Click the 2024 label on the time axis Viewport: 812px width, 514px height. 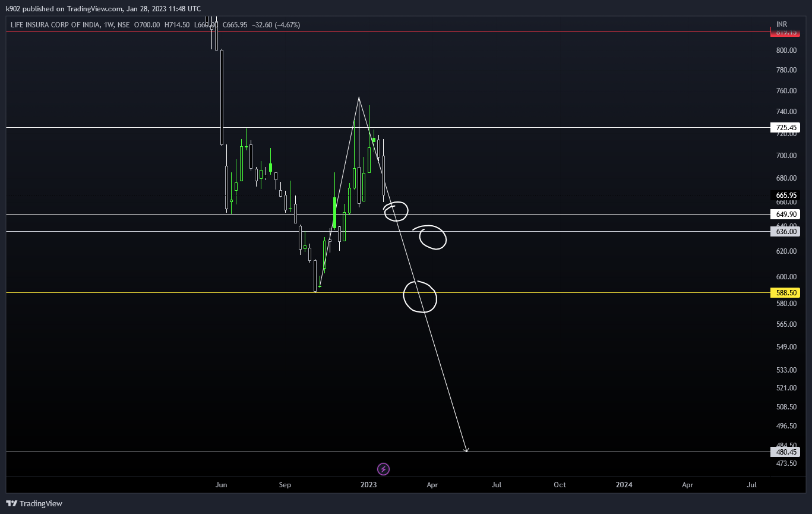tap(624, 485)
